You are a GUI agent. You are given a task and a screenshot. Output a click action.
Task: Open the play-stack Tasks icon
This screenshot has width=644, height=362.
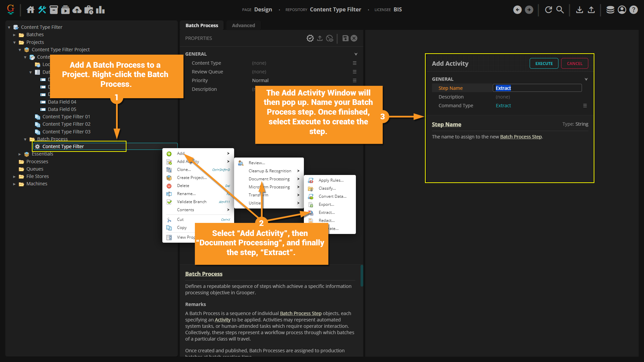pyautogui.click(x=65, y=10)
